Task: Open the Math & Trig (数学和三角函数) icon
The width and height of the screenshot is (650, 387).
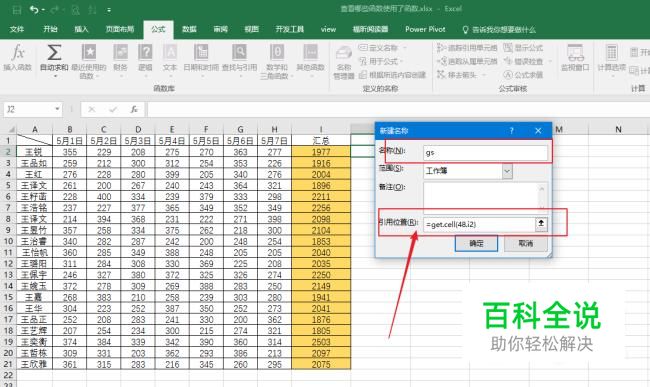Action: point(276,53)
